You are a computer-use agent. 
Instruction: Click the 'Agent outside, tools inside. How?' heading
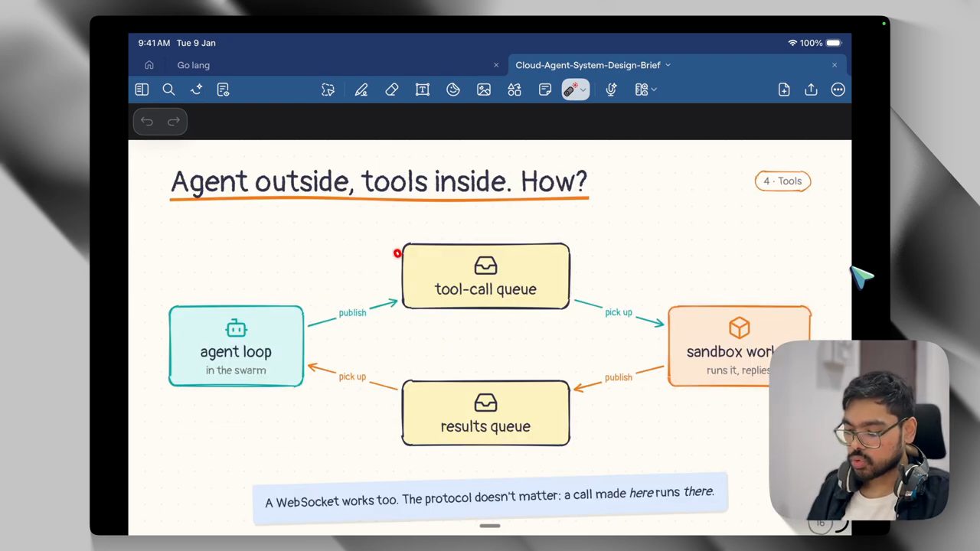point(379,182)
